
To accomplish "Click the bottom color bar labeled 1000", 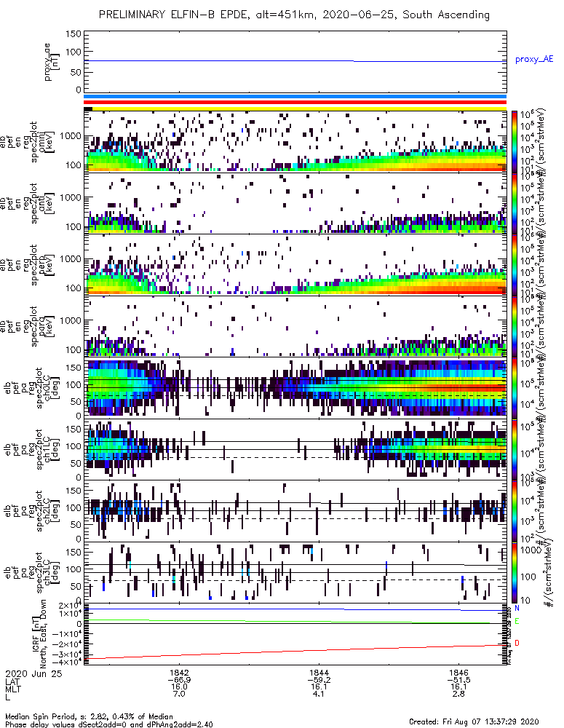I will point(515,572).
